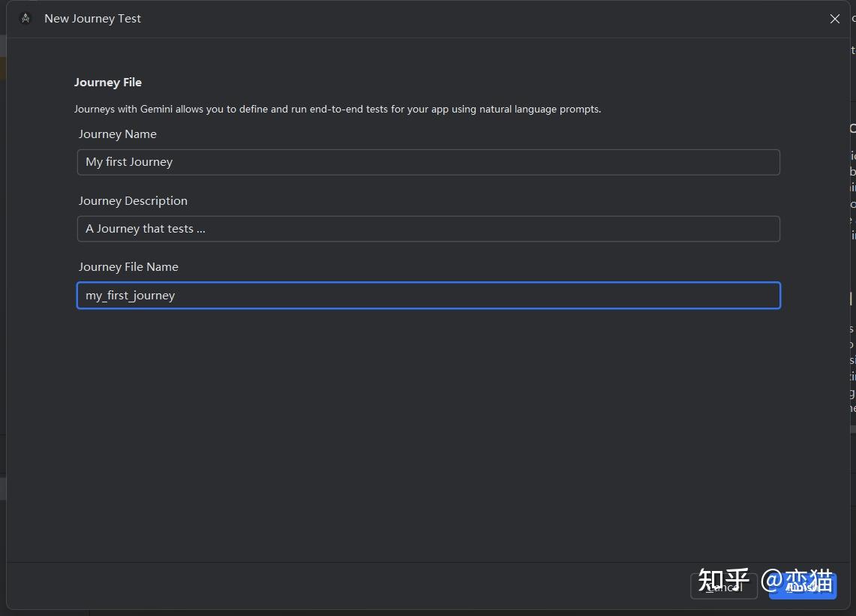856x616 pixels.
Task: Focus the Journey File Name field
Action: pos(428,295)
